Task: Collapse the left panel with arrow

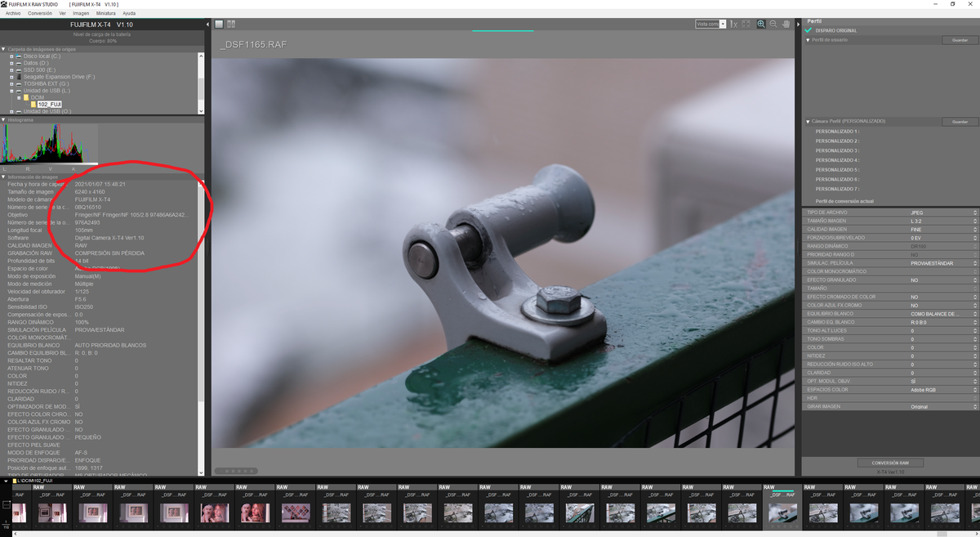Action: (207, 25)
